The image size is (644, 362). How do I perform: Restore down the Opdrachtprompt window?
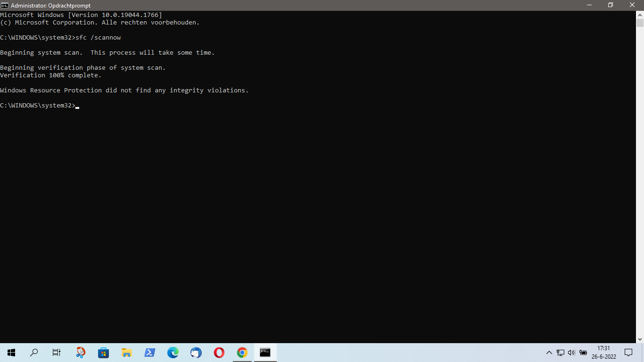(x=611, y=5)
